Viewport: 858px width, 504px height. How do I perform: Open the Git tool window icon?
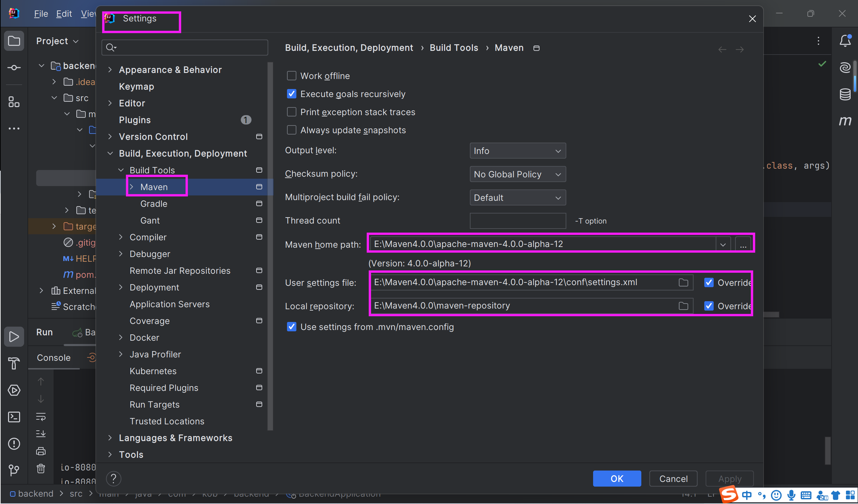14,470
